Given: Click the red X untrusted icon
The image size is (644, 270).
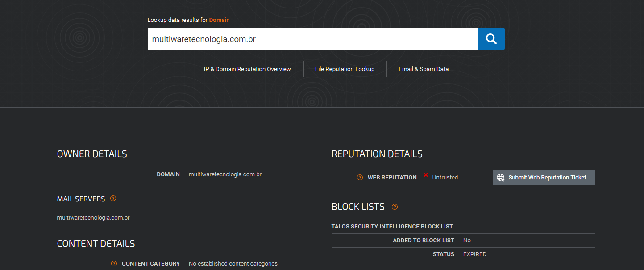Looking at the screenshot, I should coord(426,175).
